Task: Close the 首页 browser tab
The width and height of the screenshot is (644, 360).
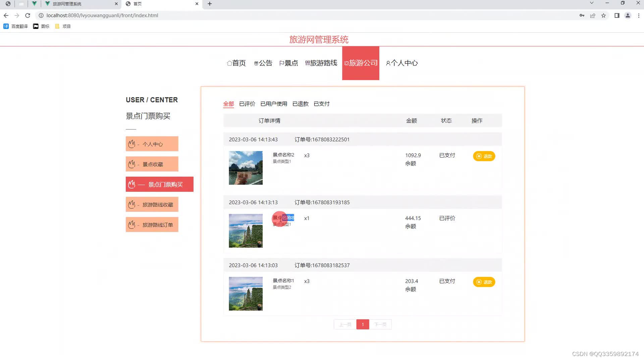Action: click(x=197, y=4)
